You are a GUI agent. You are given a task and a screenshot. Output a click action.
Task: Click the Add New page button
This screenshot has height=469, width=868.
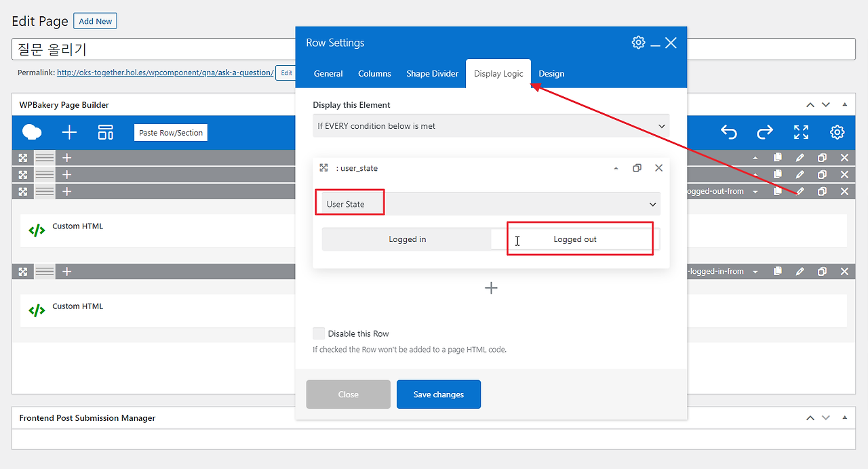pyautogui.click(x=95, y=21)
